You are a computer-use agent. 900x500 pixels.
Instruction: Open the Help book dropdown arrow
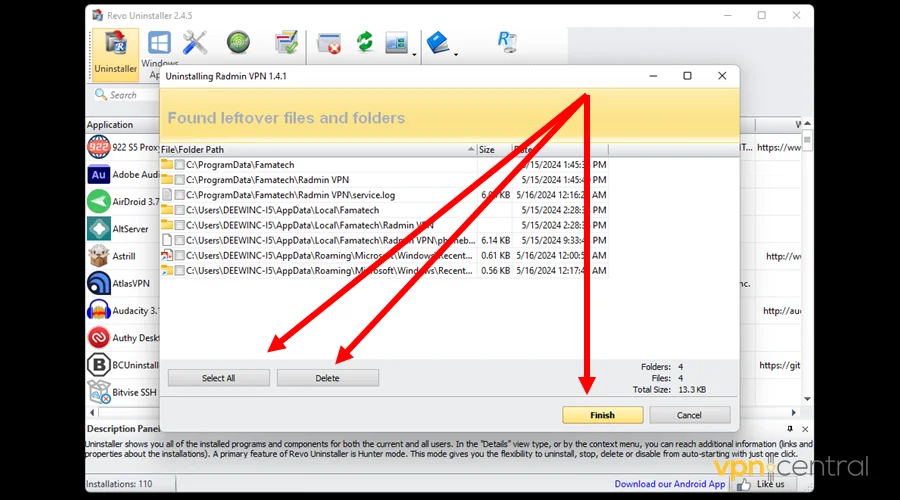coord(456,55)
